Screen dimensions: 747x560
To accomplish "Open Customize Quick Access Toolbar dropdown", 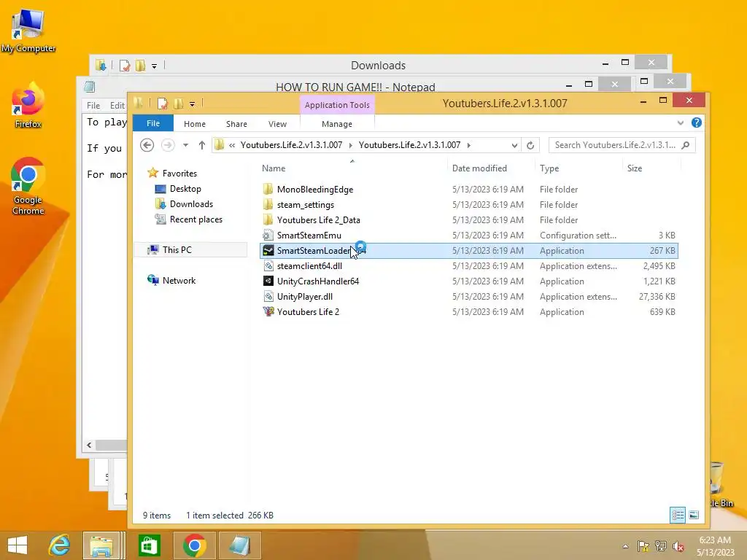I will point(192,104).
